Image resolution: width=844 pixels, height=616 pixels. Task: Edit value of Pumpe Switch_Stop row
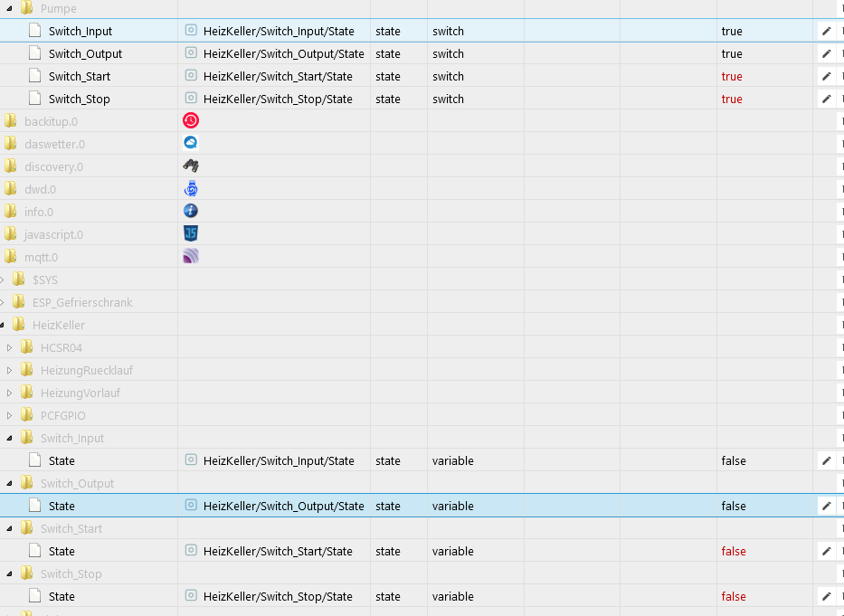tap(826, 100)
